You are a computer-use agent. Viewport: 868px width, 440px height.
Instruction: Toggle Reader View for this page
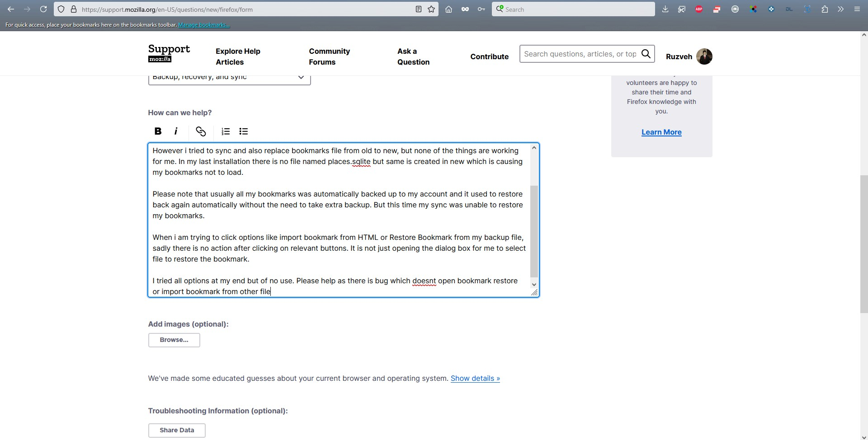(419, 9)
